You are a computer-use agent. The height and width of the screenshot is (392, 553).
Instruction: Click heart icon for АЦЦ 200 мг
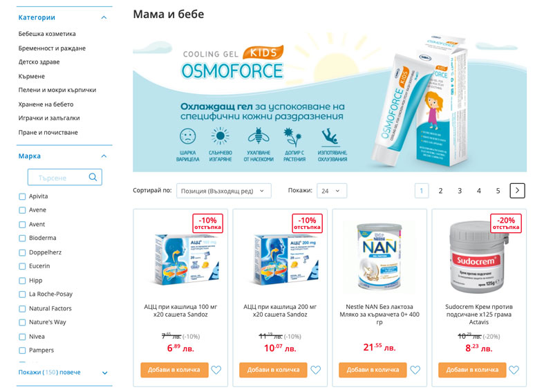(316, 370)
